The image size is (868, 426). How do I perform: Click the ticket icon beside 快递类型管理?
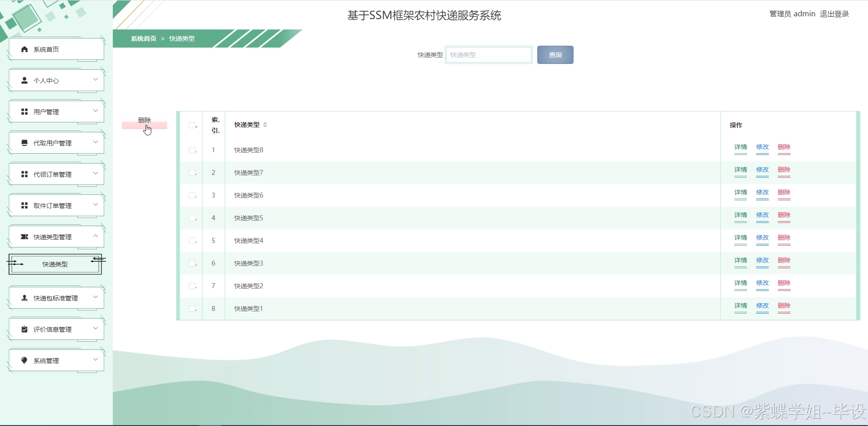coord(24,237)
